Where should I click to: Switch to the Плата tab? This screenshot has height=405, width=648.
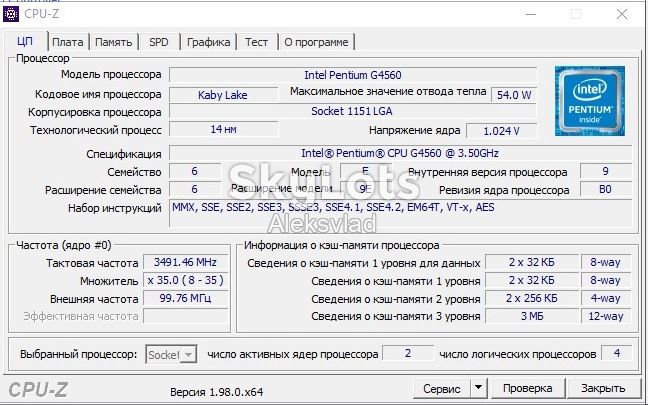(68, 42)
